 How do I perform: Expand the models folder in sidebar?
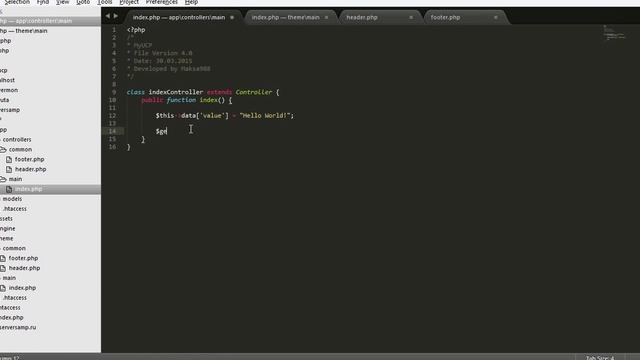pyautogui.click(x=12, y=199)
